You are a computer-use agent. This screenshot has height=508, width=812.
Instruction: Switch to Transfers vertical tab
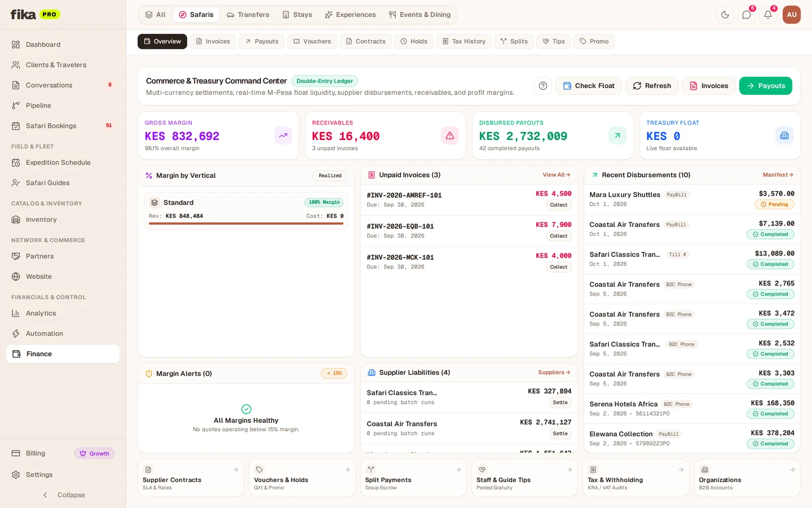(248, 15)
